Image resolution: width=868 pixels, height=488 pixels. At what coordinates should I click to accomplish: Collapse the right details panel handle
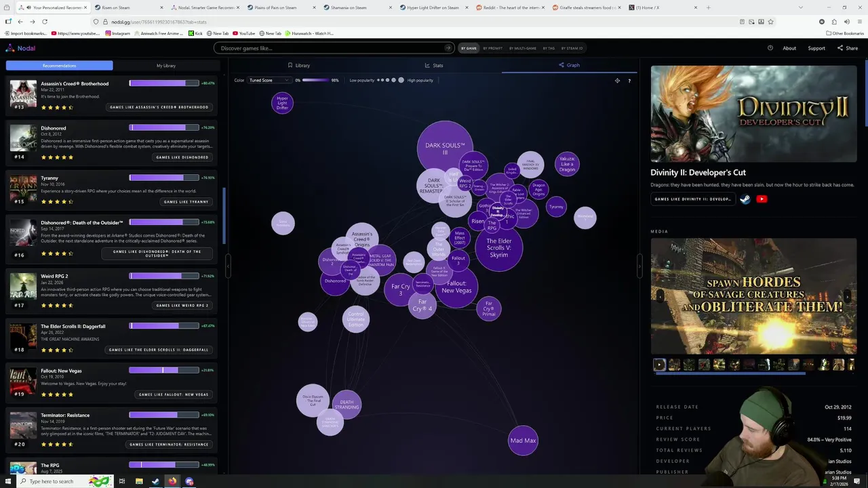tap(639, 266)
